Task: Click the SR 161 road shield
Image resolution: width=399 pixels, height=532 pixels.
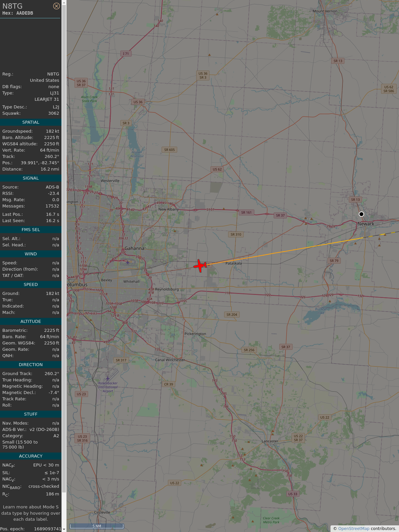Action: tap(246, 212)
